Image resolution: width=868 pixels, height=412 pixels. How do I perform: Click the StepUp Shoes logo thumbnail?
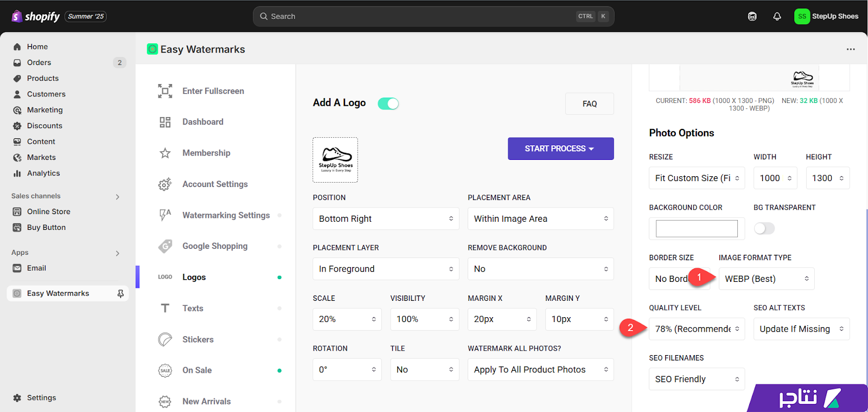point(335,160)
